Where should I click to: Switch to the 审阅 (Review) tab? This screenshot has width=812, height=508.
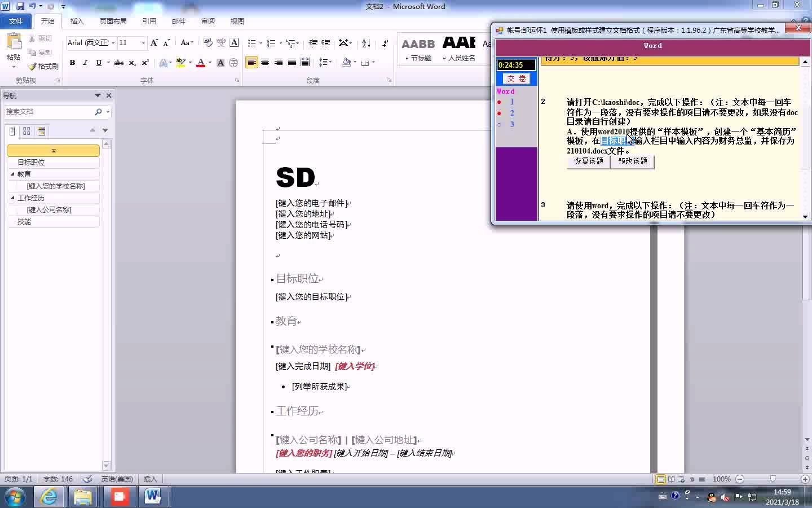[208, 21]
